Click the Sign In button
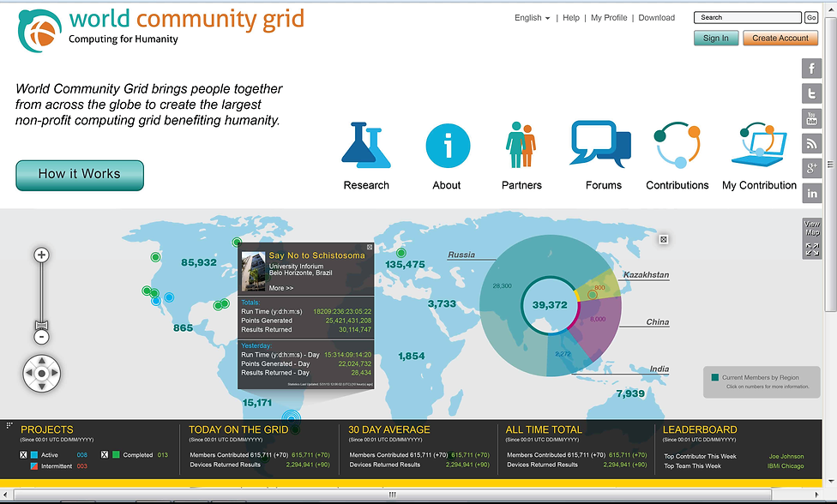837x504 pixels. [716, 38]
